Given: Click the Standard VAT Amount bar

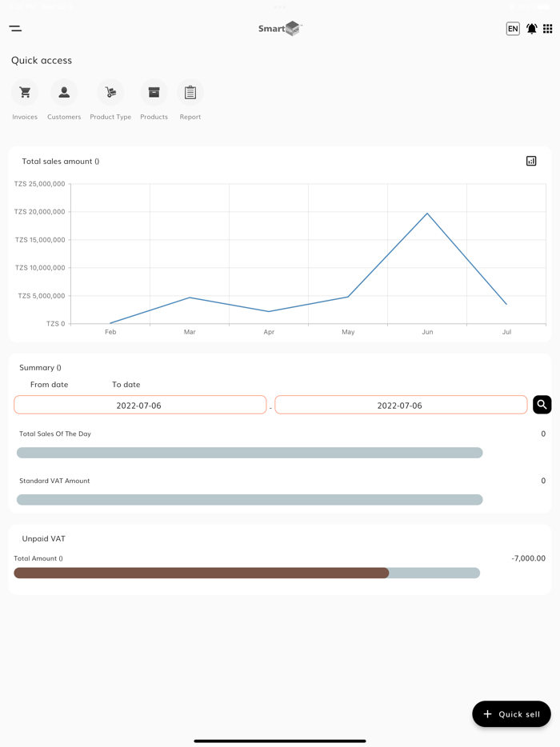Looking at the screenshot, I should [250, 500].
